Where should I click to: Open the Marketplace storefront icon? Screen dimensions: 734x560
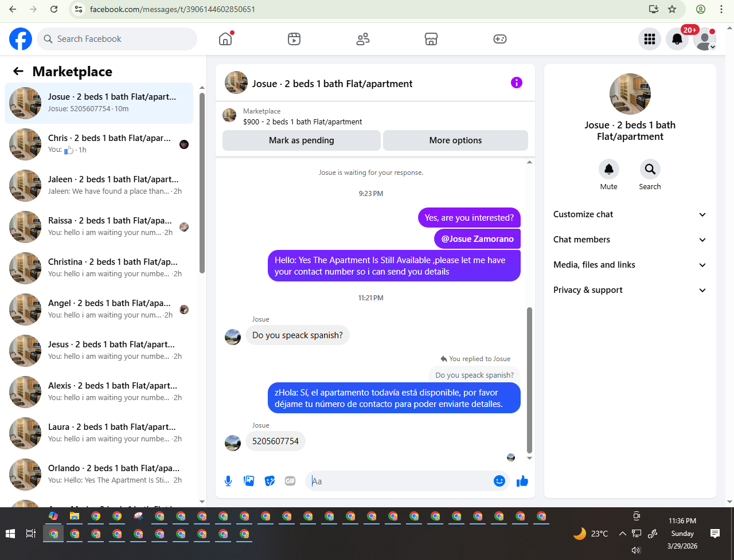click(x=431, y=39)
